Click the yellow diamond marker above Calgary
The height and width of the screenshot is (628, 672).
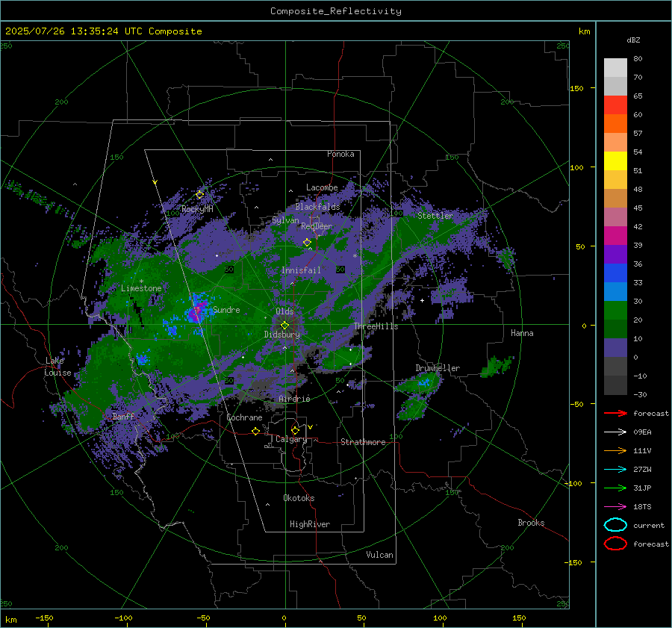pyautogui.click(x=295, y=430)
